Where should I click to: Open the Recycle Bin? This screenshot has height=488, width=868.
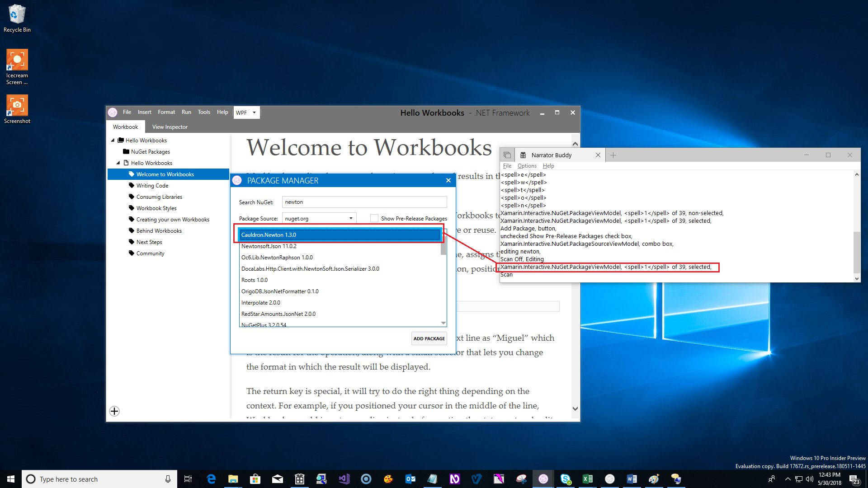pos(17,14)
